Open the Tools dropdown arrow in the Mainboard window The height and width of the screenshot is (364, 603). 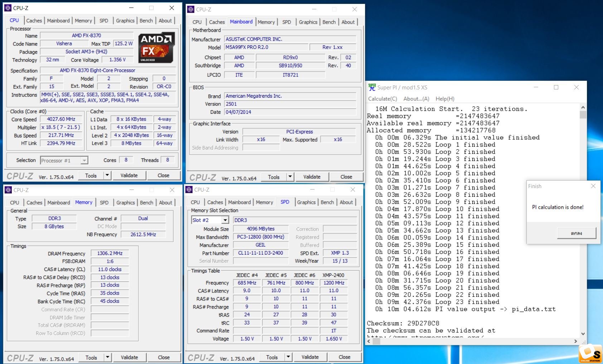(x=290, y=177)
